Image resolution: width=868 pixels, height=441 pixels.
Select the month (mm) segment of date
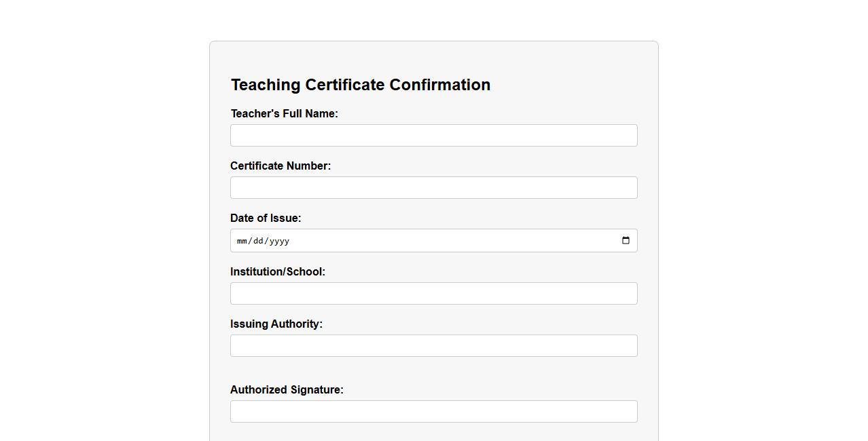click(242, 241)
